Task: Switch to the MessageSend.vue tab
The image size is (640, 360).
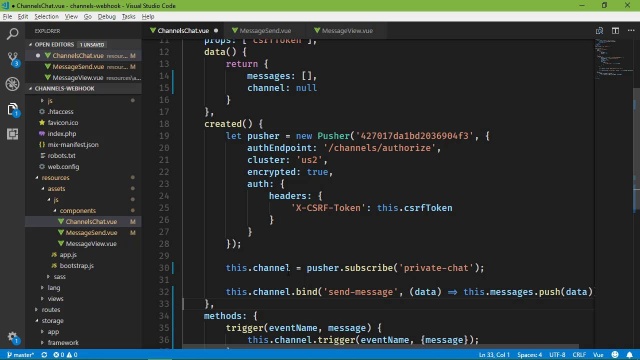Action: tap(265, 31)
